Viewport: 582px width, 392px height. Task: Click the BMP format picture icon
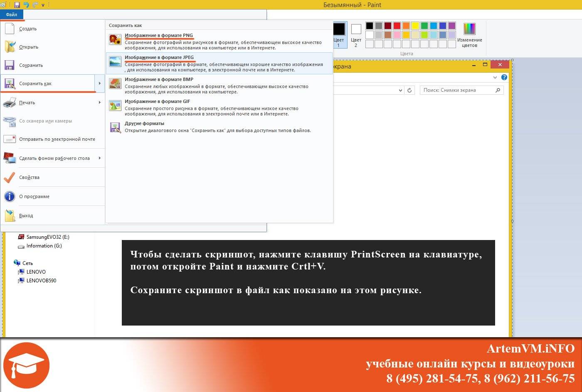(115, 83)
